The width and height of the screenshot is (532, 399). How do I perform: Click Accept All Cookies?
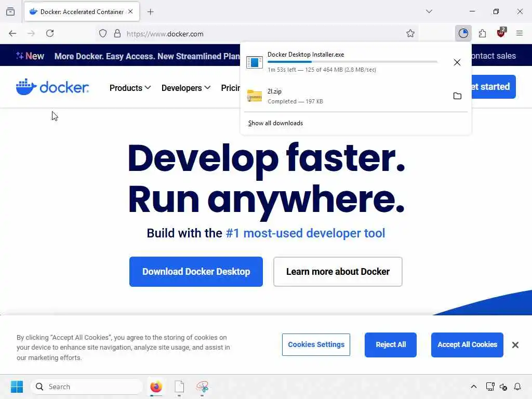coord(467,345)
